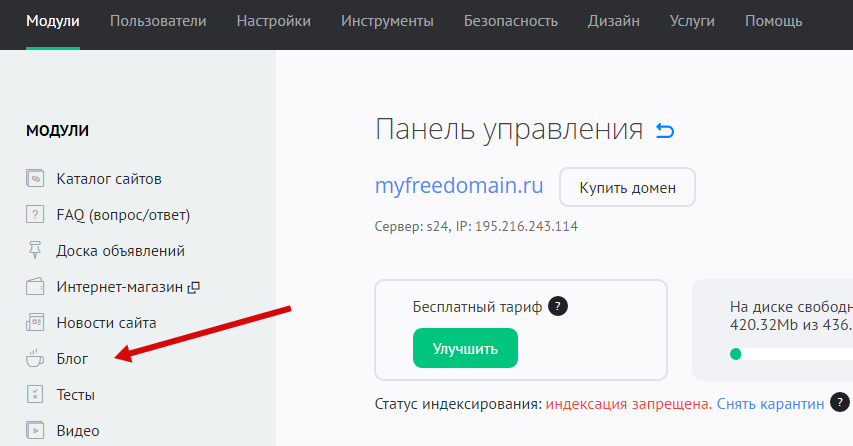
Task: Open help icon next to Снять карантин
Action: tap(840, 403)
